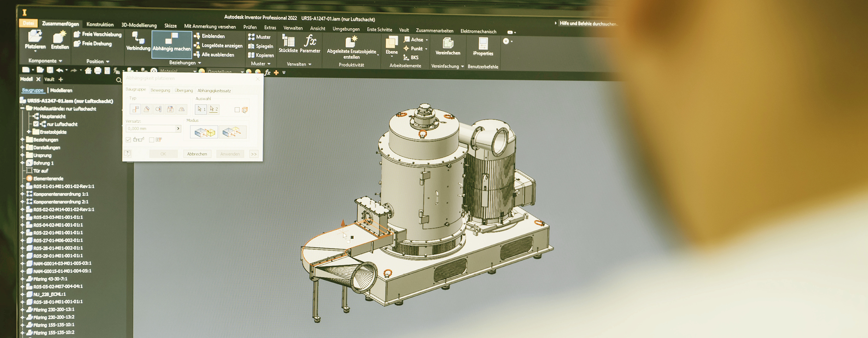Viewport: 868px width, 338px height.
Task: Click the >> expand button in dialog
Action: pyautogui.click(x=254, y=154)
